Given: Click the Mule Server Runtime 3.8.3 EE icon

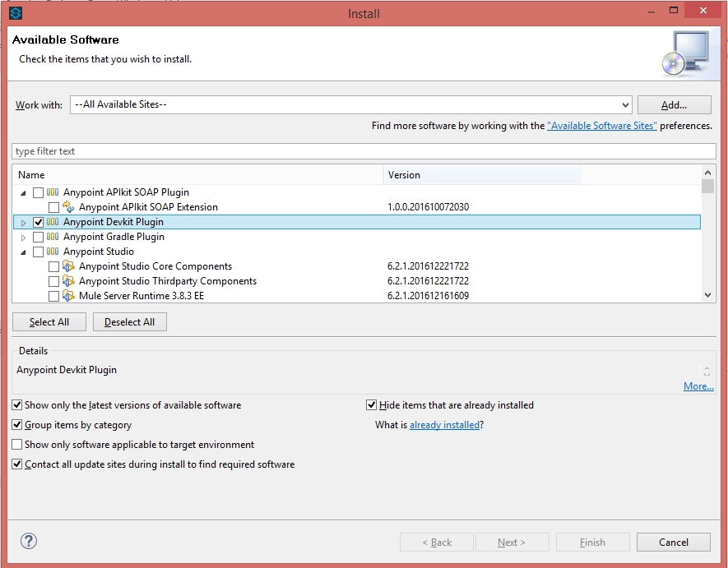Looking at the screenshot, I should 69,296.
